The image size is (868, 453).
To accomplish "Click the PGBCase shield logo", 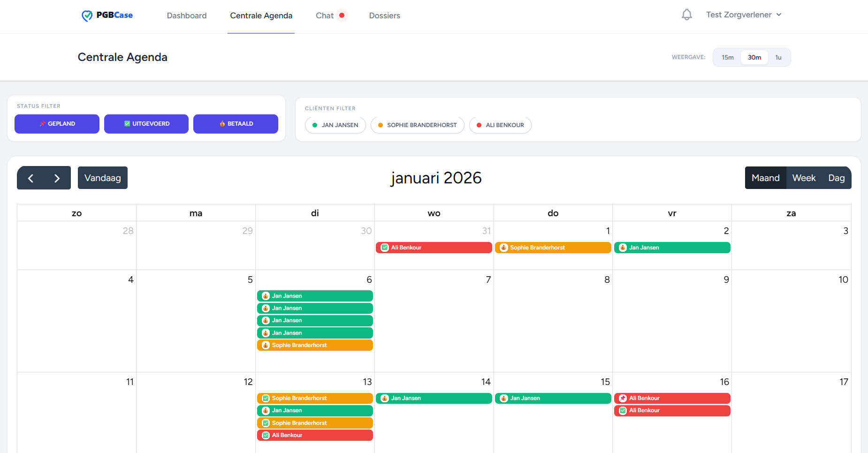I will [x=87, y=15].
